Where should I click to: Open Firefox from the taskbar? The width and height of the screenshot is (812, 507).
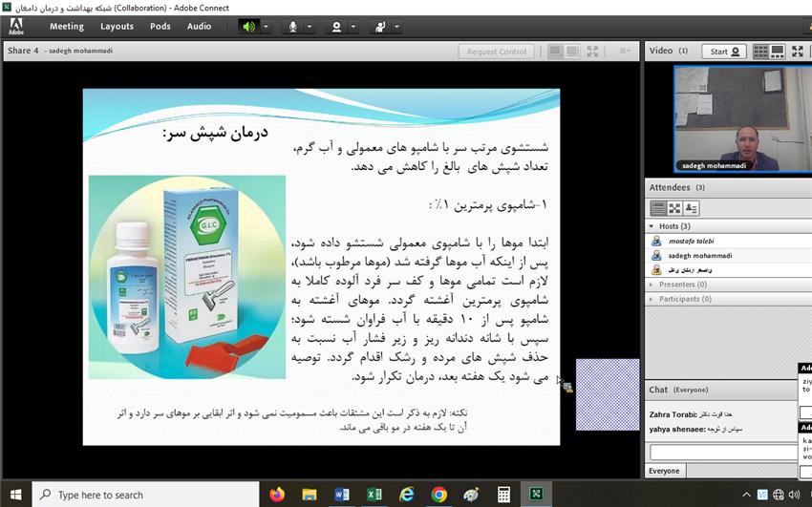coord(277,495)
